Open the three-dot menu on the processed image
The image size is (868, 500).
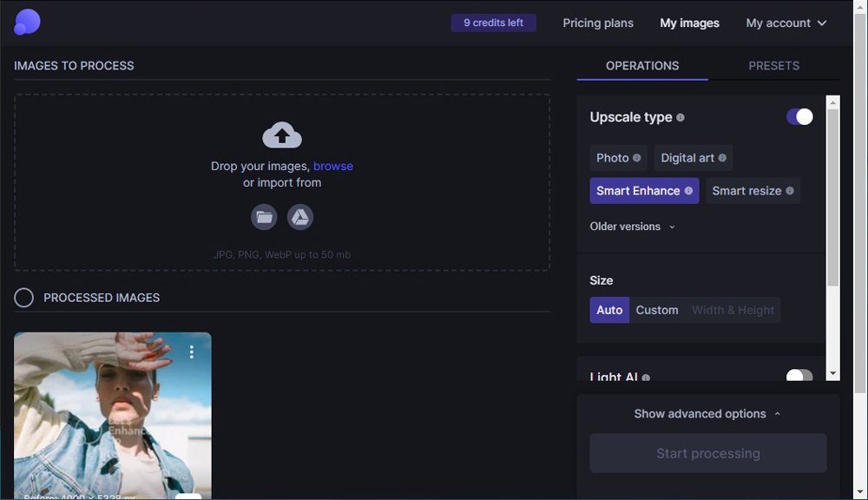coord(192,352)
